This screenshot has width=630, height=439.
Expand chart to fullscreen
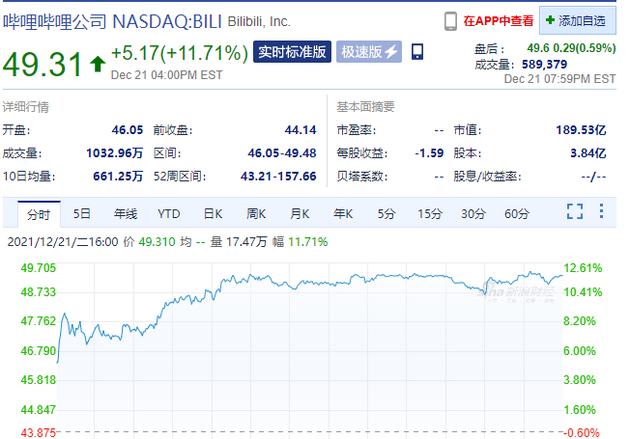click(x=575, y=211)
